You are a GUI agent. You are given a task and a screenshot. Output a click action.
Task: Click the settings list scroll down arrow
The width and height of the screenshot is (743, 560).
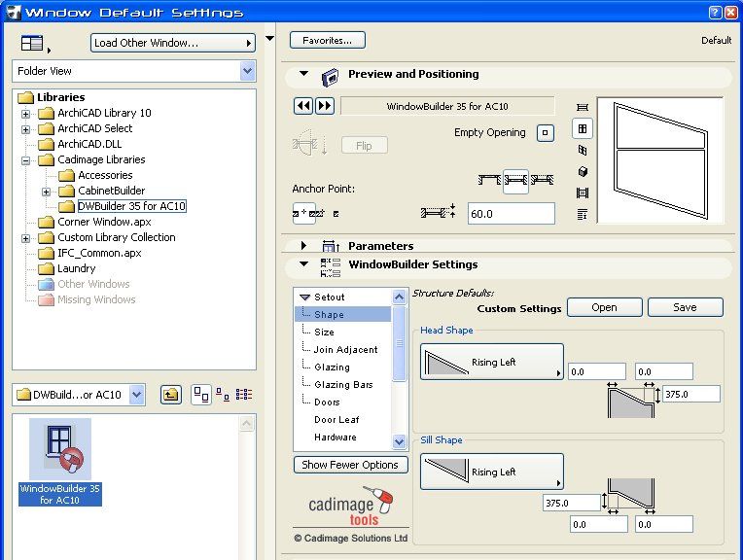(400, 441)
